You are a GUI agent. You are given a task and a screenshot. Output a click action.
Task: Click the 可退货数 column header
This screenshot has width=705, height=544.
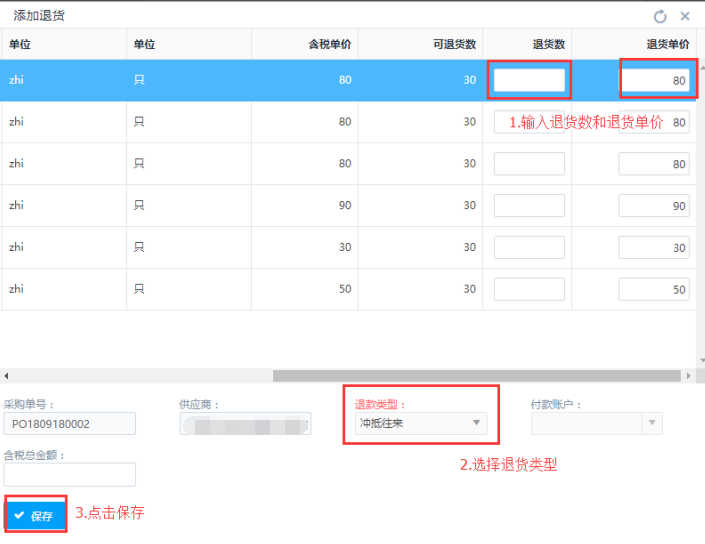(x=420, y=44)
